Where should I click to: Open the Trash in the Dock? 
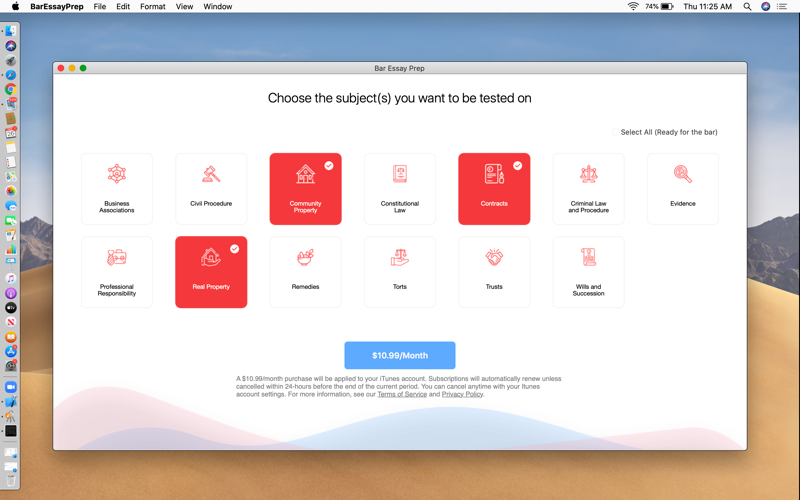pyautogui.click(x=11, y=480)
